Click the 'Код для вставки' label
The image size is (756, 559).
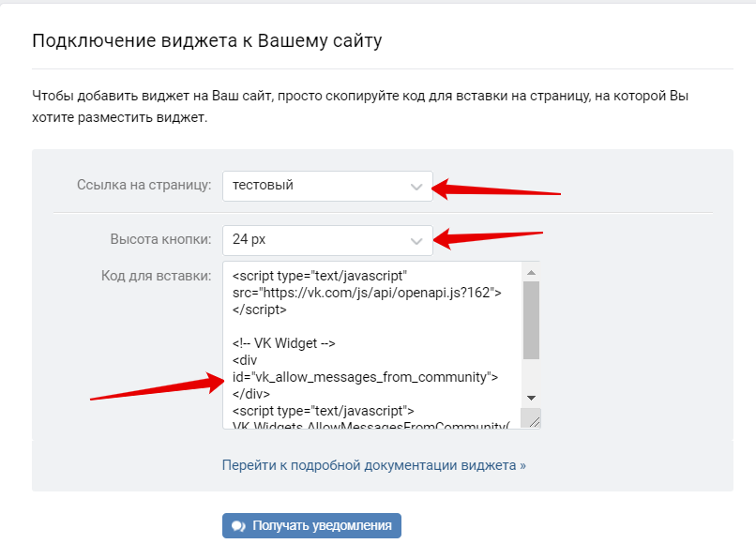point(157,276)
